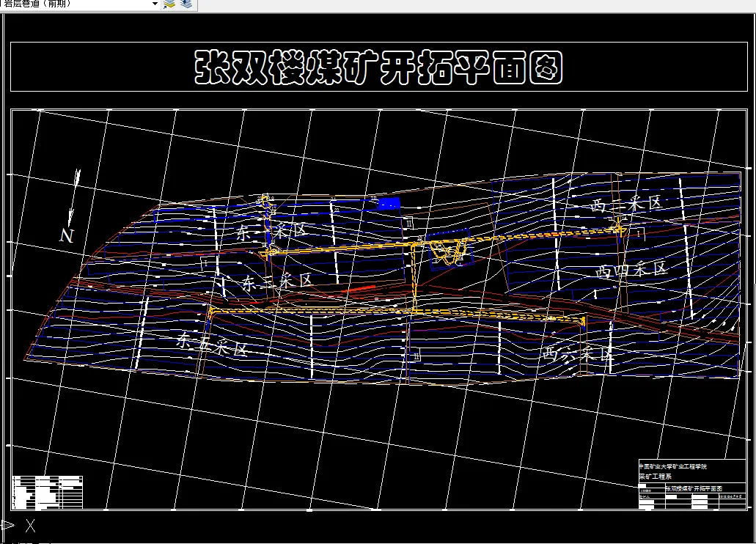This screenshot has width=756, height=544.
Task: Click the UCS X axis icon
Action: (x=30, y=526)
